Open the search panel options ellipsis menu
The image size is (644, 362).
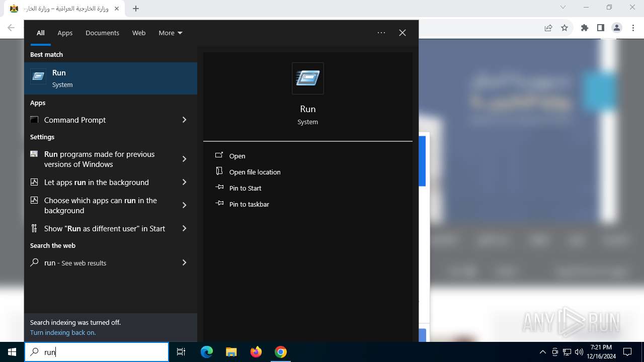click(381, 33)
